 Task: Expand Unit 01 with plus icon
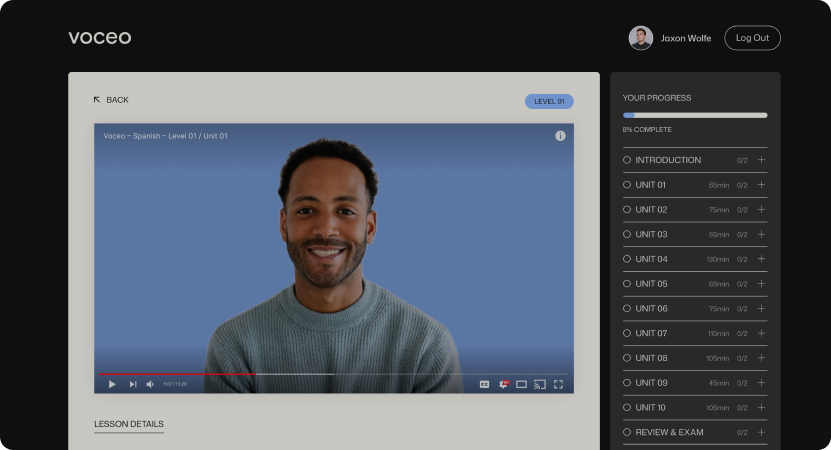[761, 185]
